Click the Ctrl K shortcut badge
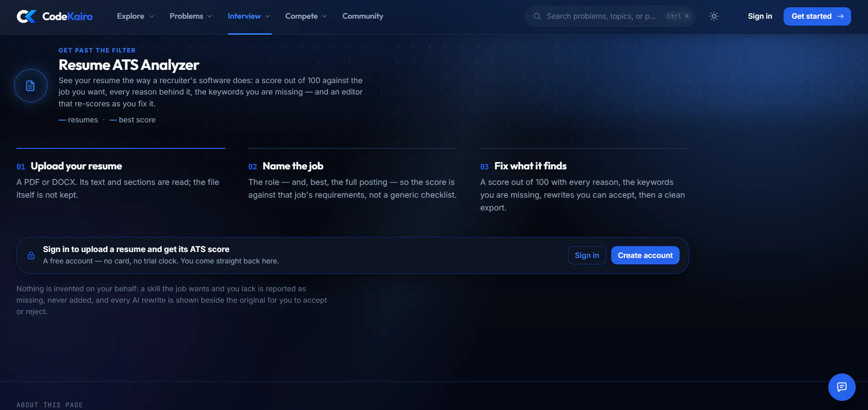 [678, 16]
